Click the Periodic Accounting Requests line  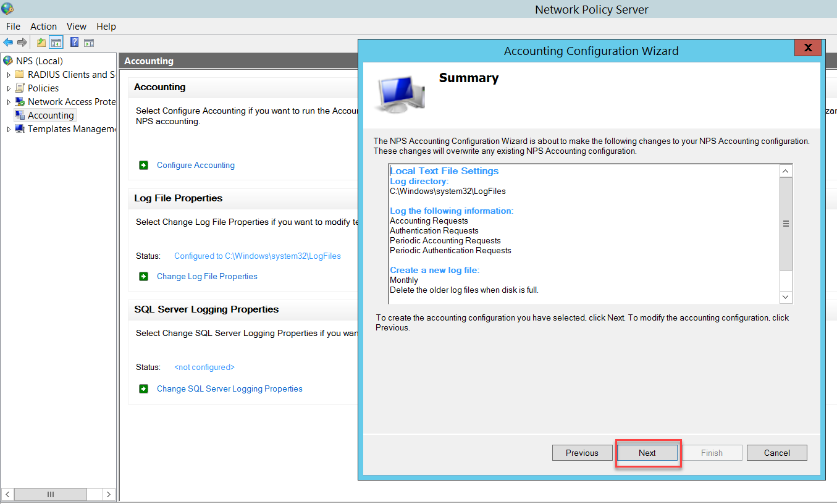tap(445, 240)
